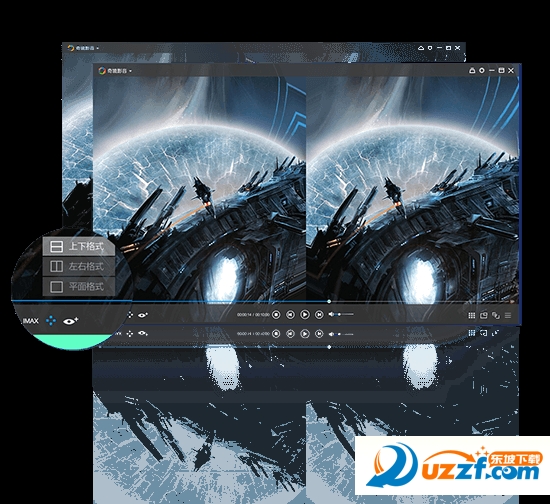Maximize the rear player window
The height and width of the screenshot is (504, 550).
pyautogui.click(x=448, y=48)
